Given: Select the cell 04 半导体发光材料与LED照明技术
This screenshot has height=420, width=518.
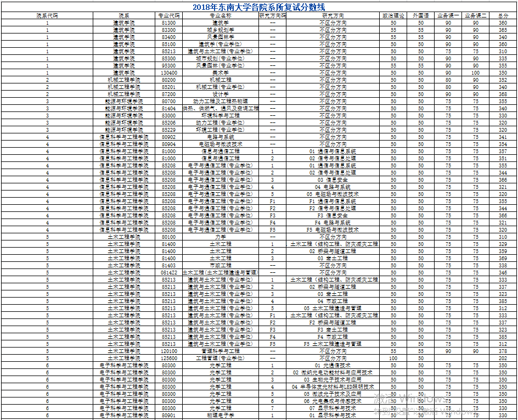Looking at the screenshot, I should (x=333, y=387).
